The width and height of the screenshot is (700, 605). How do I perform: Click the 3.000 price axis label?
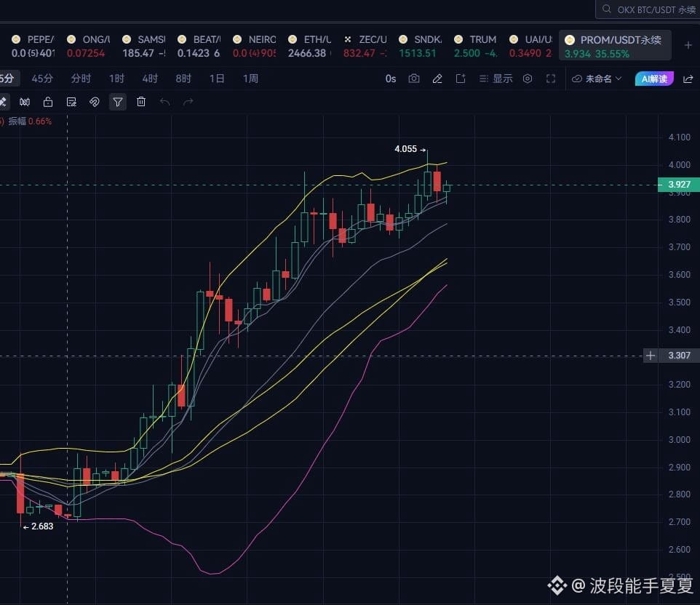pyautogui.click(x=679, y=440)
